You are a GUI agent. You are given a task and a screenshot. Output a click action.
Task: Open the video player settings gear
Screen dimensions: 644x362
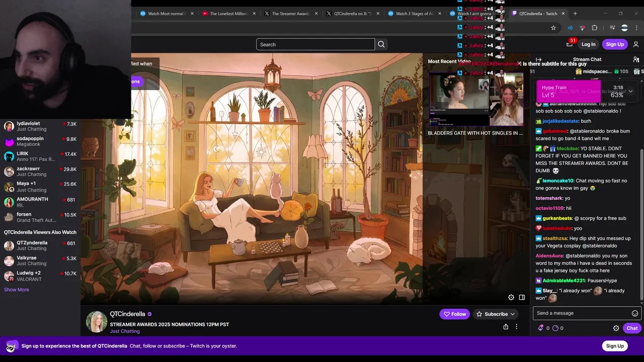(511, 297)
